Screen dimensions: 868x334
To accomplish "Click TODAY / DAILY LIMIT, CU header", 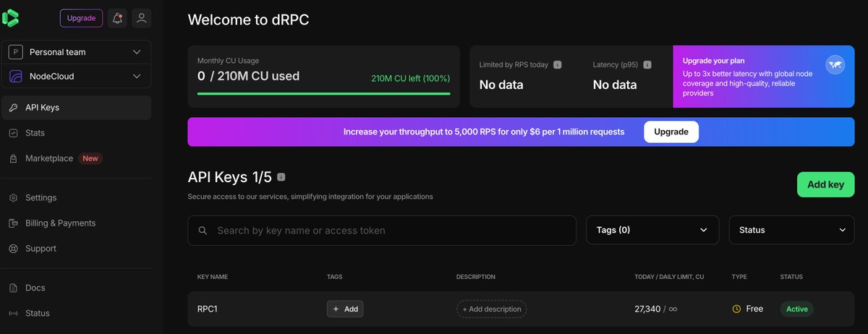I will point(669,277).
